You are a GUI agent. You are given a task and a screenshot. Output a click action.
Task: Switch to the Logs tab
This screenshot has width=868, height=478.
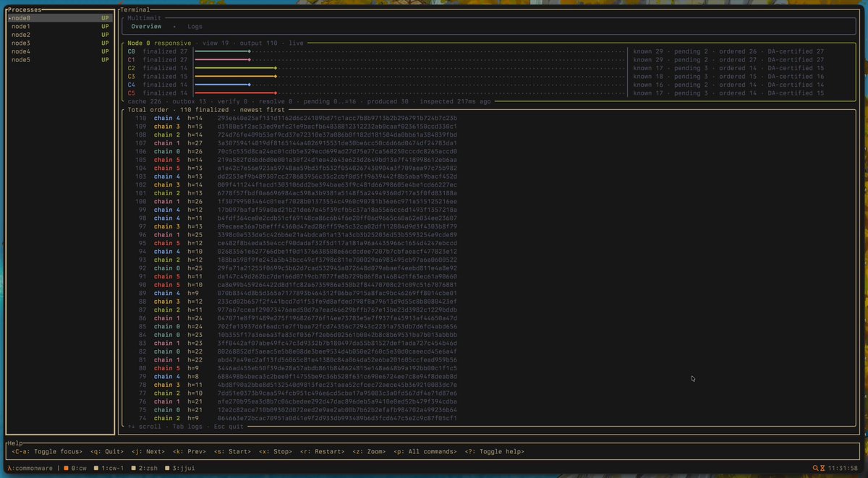[x=195, y=27]
